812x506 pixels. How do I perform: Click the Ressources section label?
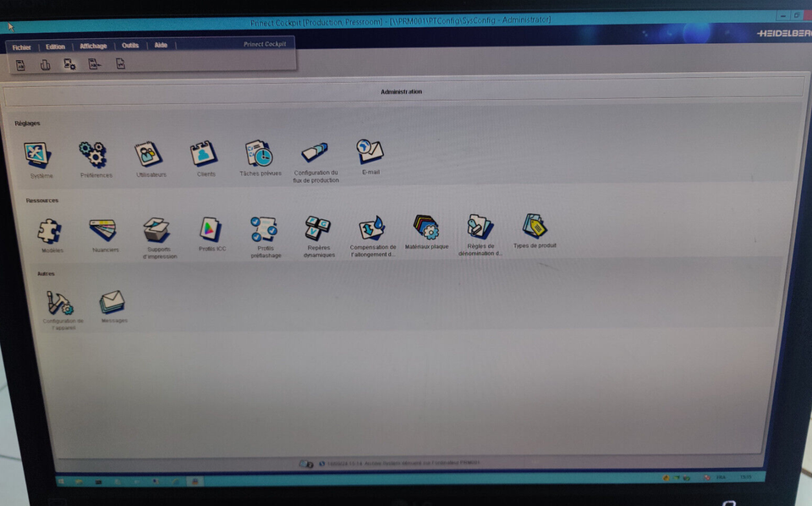click(42, 201)
